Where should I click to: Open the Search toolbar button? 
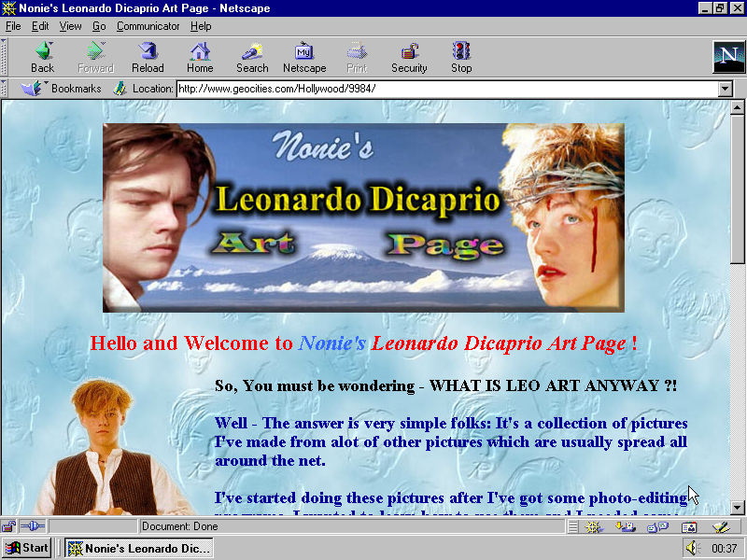pyautogui.click(x=252, y=57)
